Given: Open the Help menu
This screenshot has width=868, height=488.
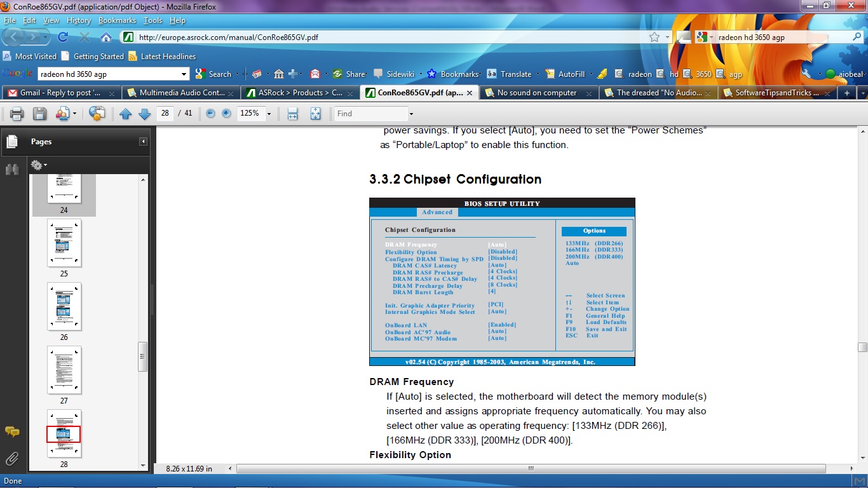Looking at the screenshot, I should pyautogui.click(x=177, y=20).
